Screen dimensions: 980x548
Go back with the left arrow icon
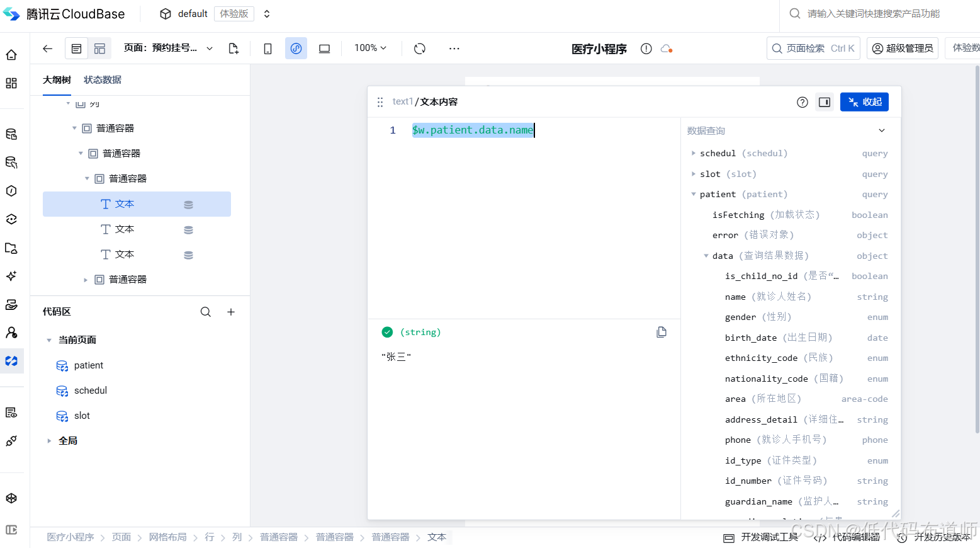pos(47,49)
